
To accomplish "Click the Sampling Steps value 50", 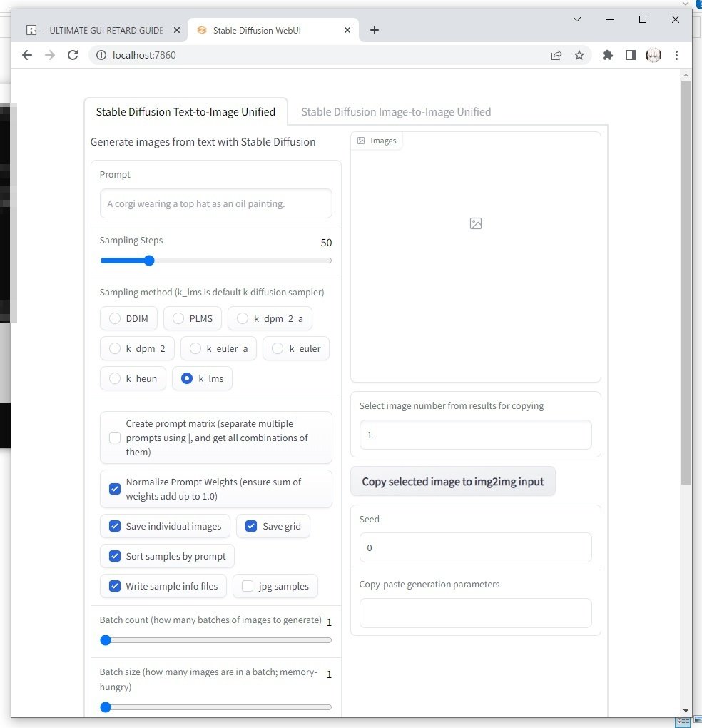I will click(326, 243).
